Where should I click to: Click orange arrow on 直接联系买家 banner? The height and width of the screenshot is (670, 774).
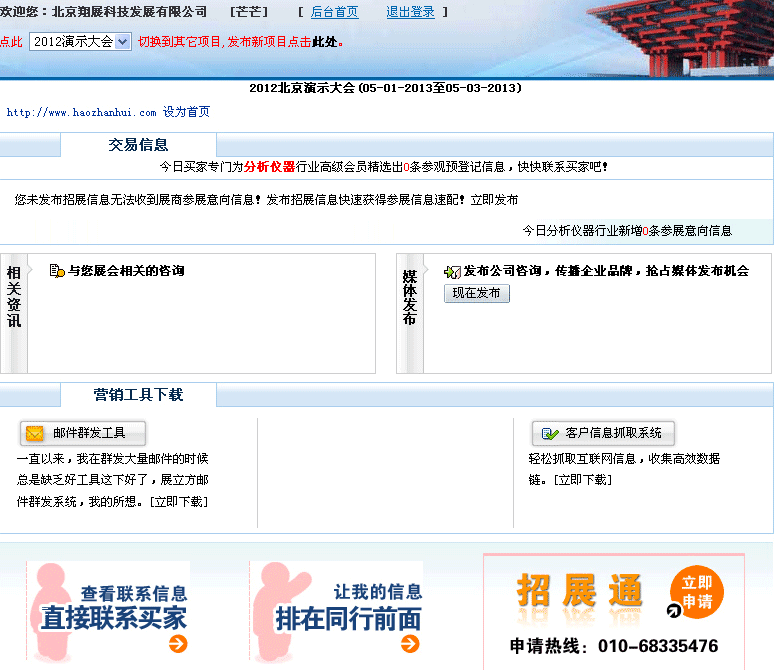tap(178, 644)
